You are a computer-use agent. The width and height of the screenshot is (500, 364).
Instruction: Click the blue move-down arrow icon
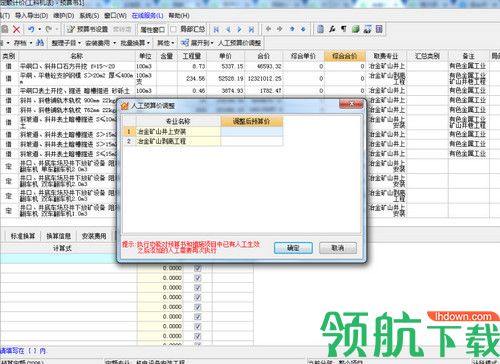[x=303, y=29]
